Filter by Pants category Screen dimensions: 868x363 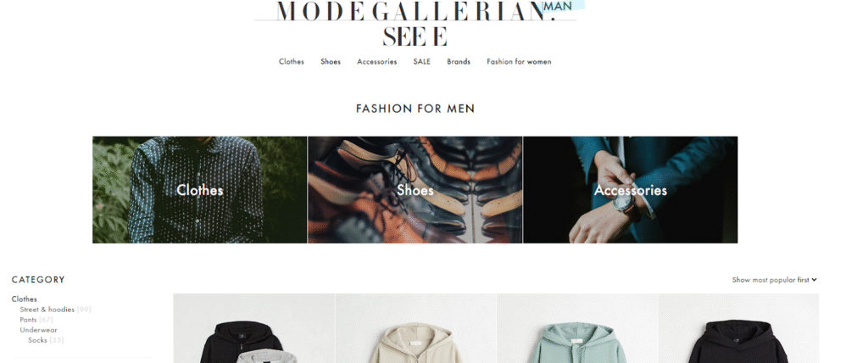point(28,320)
